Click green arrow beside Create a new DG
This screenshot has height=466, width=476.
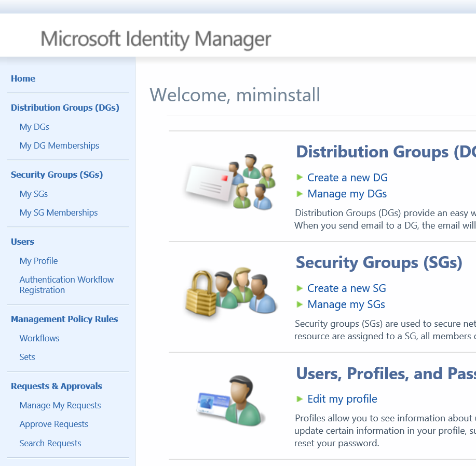click(300, 177)
